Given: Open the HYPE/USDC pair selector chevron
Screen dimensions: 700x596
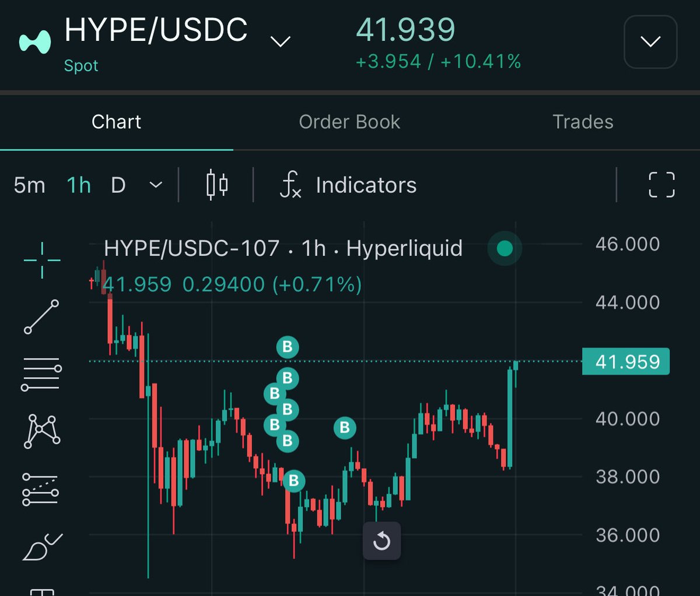Looking at the screenshot, I should coord(281,41).
